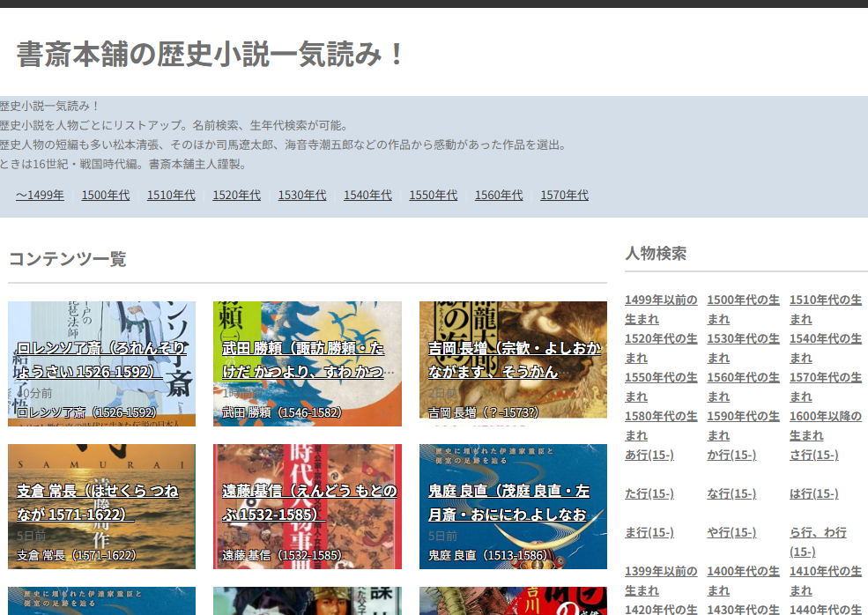868x615 pixels.
Task: Open sidebar link 1570年代の生まれ
Action: tap(826, 387)
